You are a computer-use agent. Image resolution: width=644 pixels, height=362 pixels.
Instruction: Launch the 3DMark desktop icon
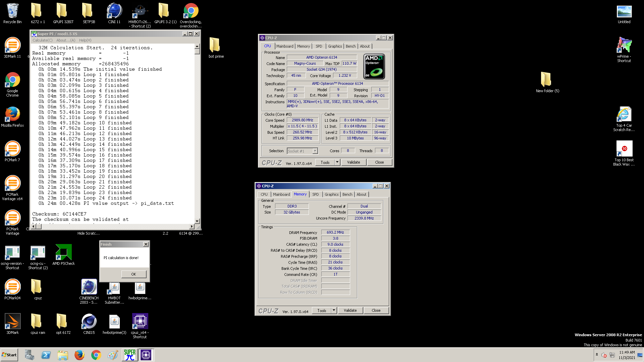(12, 324)
